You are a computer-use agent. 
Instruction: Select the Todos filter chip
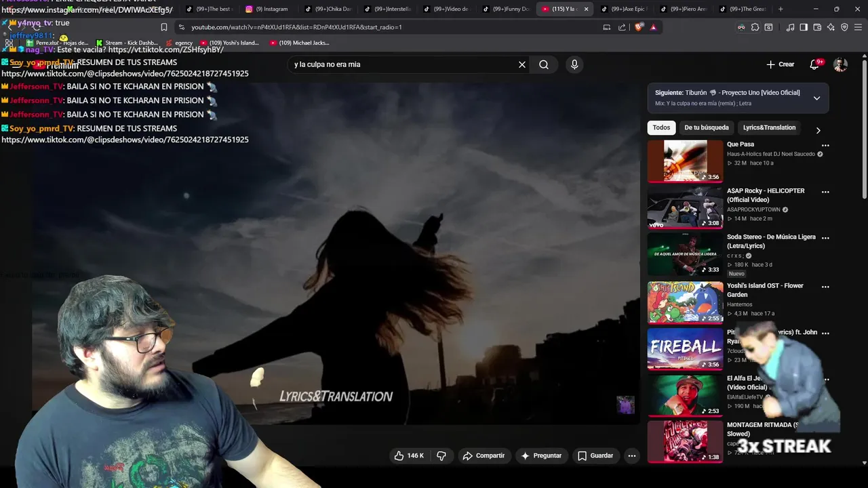(x=661, y=127)
